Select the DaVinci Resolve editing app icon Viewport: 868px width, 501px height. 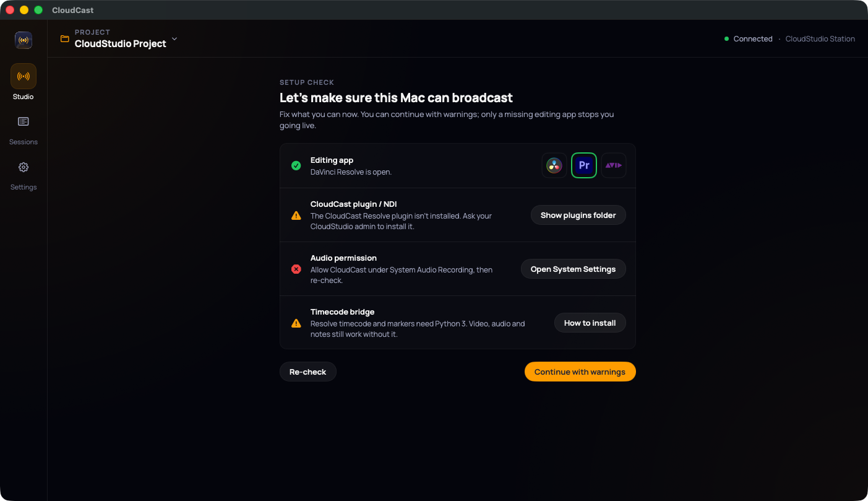pyautogui.click(x=554, y=165)
